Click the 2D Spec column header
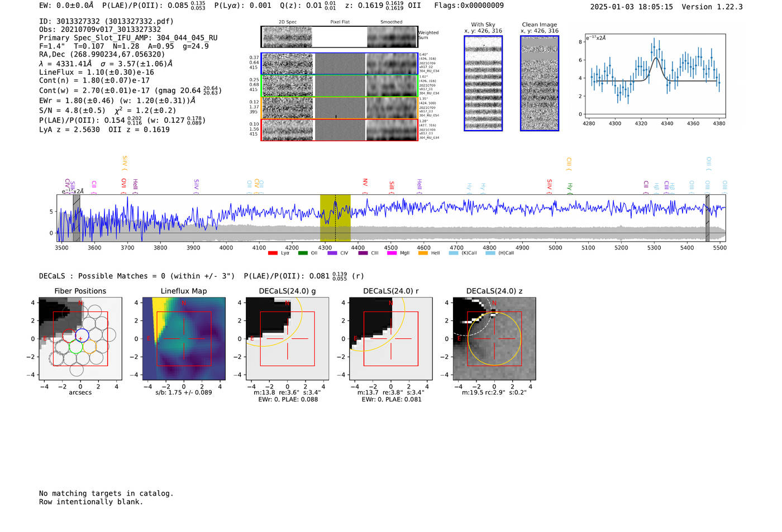 click(x=288, y=22)
